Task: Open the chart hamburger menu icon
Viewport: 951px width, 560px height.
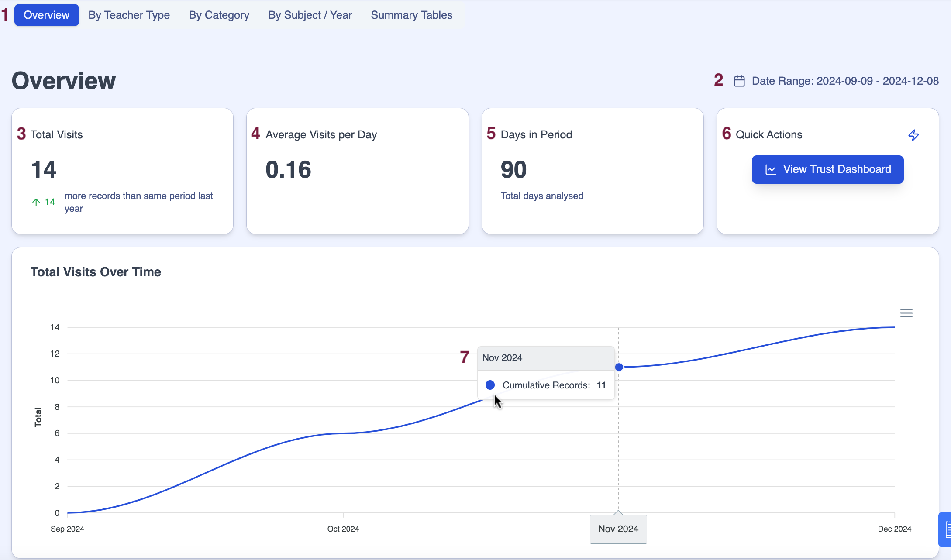Action: tap(906, 313)
